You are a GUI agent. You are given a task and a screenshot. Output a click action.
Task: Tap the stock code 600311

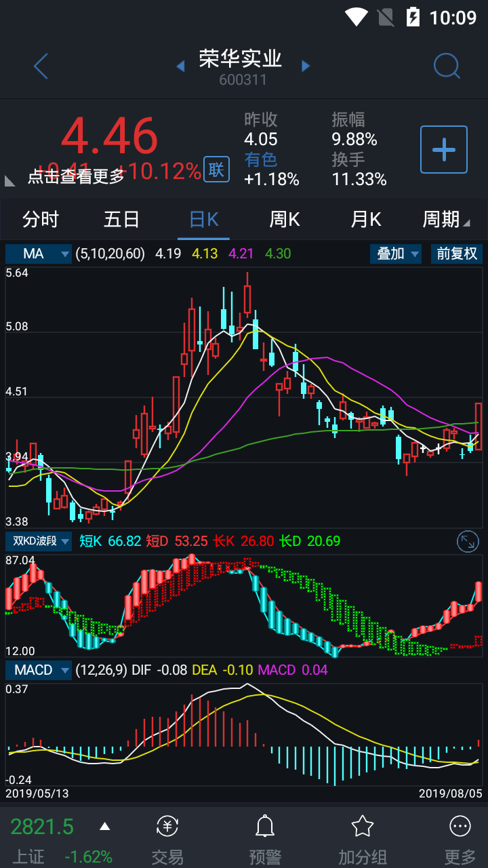pos(243,80)
